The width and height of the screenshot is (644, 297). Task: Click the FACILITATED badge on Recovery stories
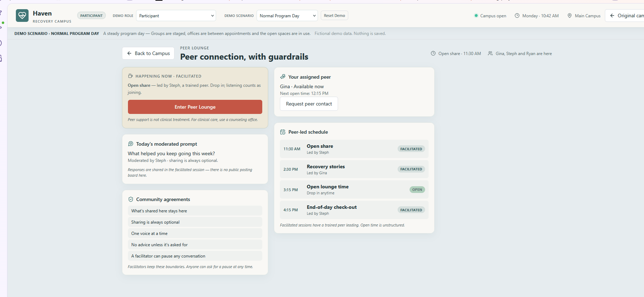click(x=411, y=169)
